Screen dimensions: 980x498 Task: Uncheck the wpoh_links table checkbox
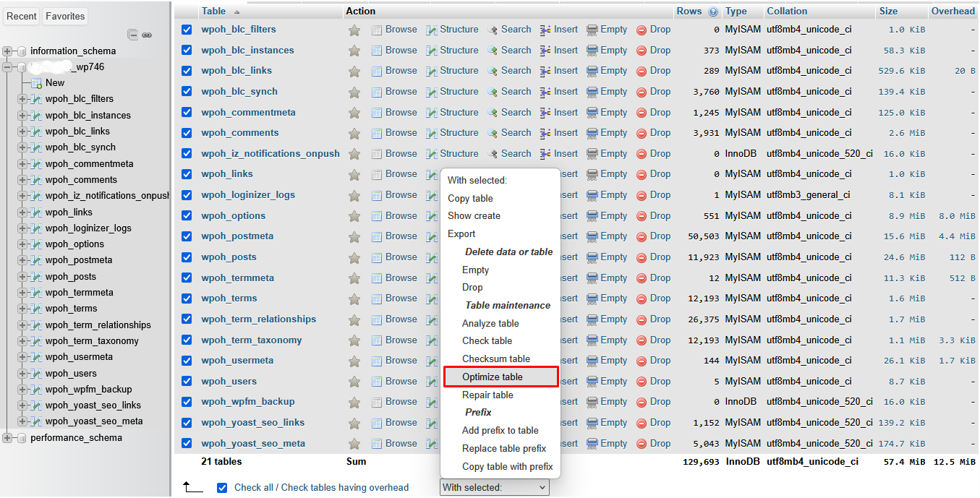[187, 173]
